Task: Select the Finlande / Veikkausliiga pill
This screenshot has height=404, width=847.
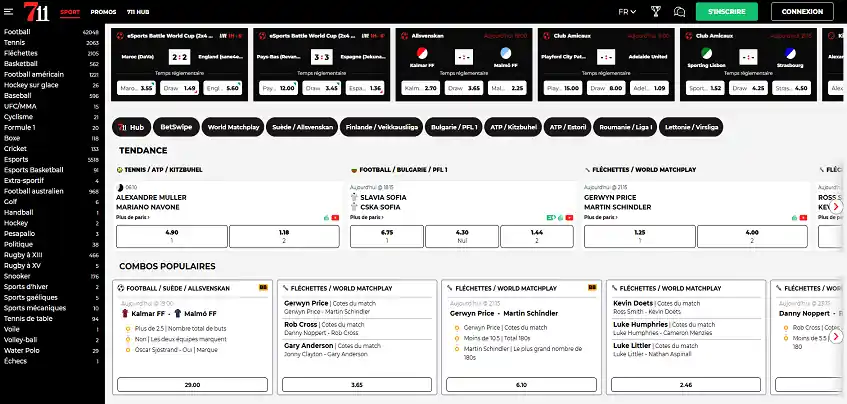Action: pyautogui.click(x=381, y=127)
